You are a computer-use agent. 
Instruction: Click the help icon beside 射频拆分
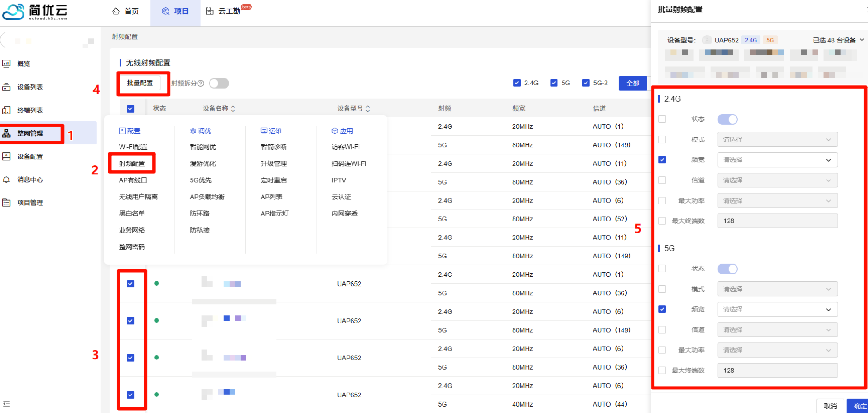point(201,84)
